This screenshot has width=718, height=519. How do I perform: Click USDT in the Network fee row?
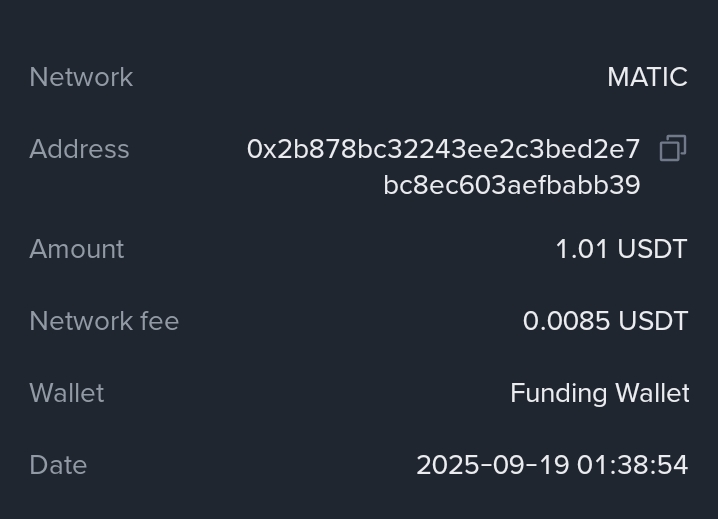652,321
